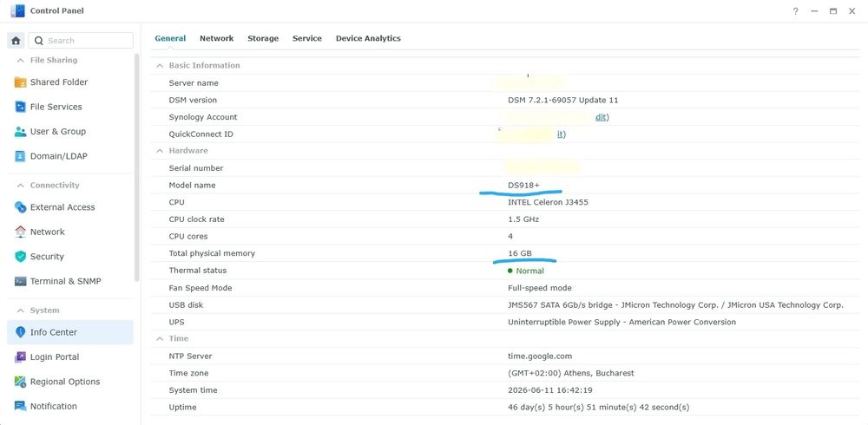This screenshot has height=425, width=868.
Task: Click the 16 GB memory value
Action: coord(520,253)
